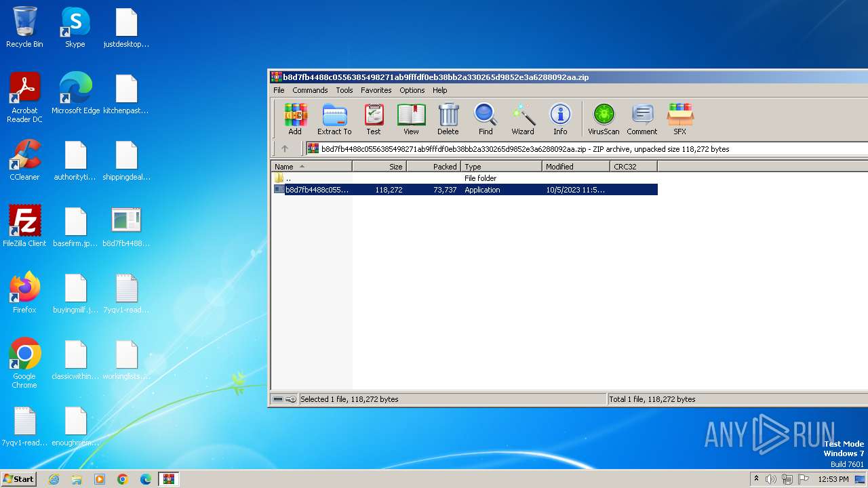Select the b8d7fb4488c055... application file row
The width and height of the screenshot is (868, 488).
point(465,190)
